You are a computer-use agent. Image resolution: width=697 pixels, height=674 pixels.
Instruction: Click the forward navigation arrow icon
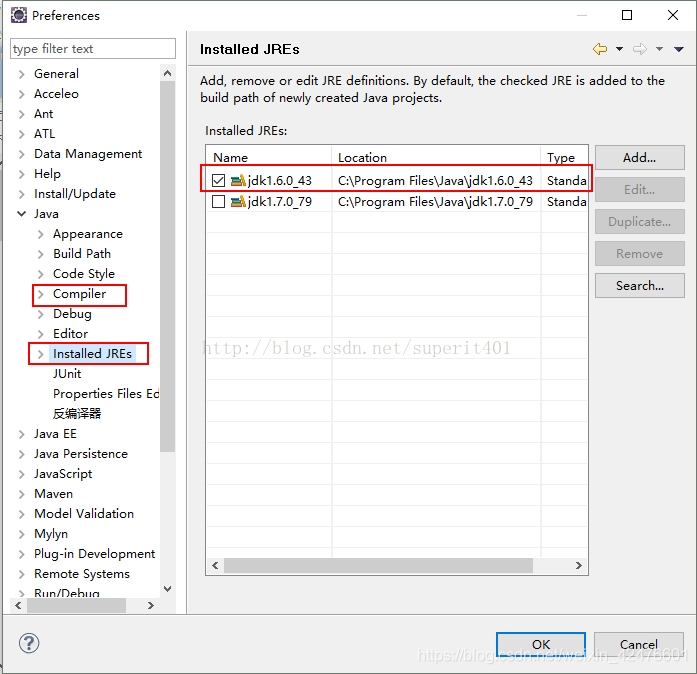640,48
